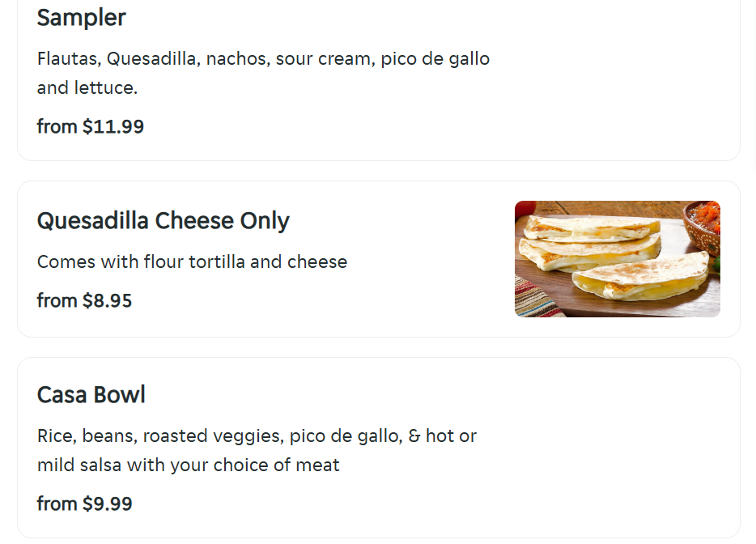Select the from $8.95 price

point(85,301)
